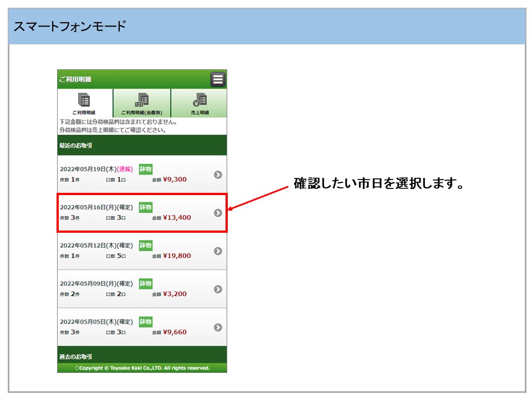Image resolution: width=532 pixels, height=399 pixels.
Task: Expand the 05月12日 entry using chevron
Action: (218, 251)
